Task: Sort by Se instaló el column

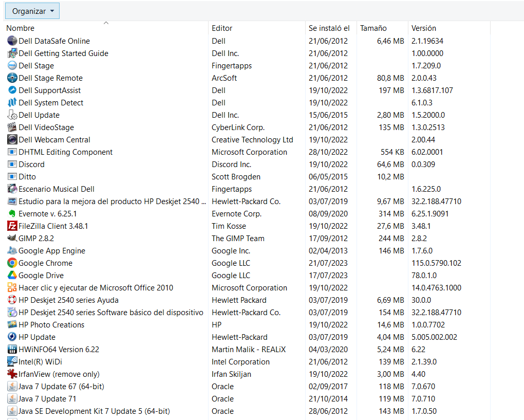Action: click(x=329, y=28)
